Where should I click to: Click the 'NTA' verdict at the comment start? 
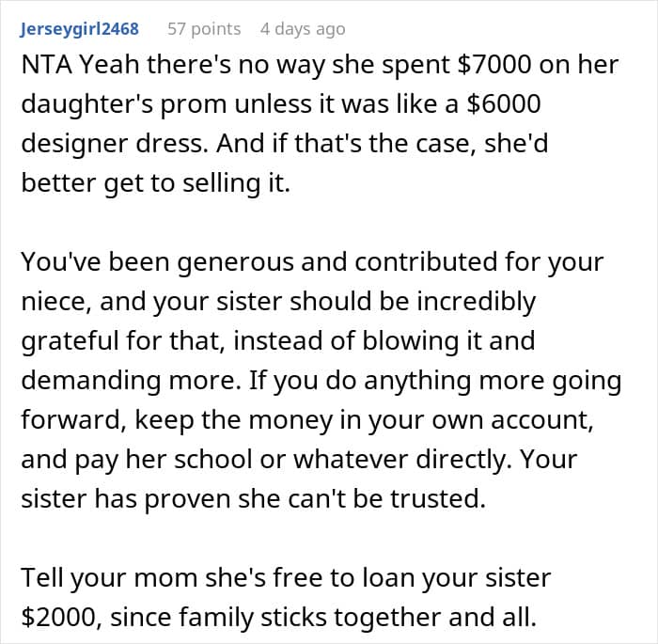tap(47, 65)
